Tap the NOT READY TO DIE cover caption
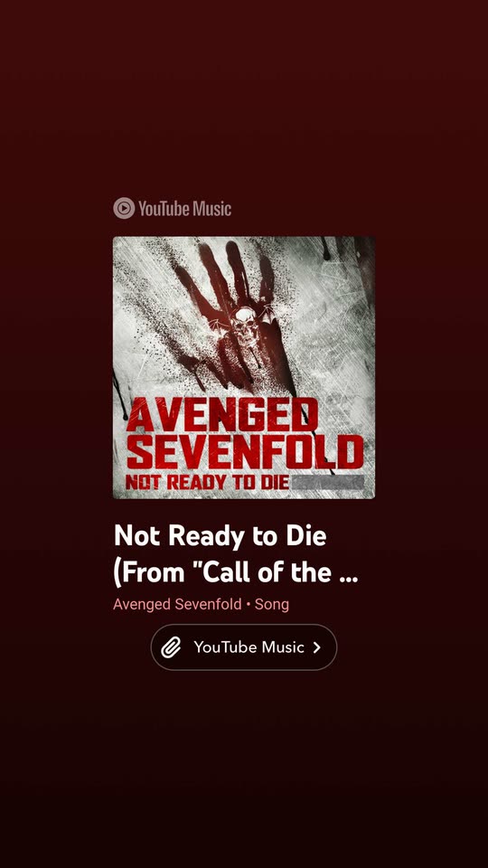 click(208, 482)
